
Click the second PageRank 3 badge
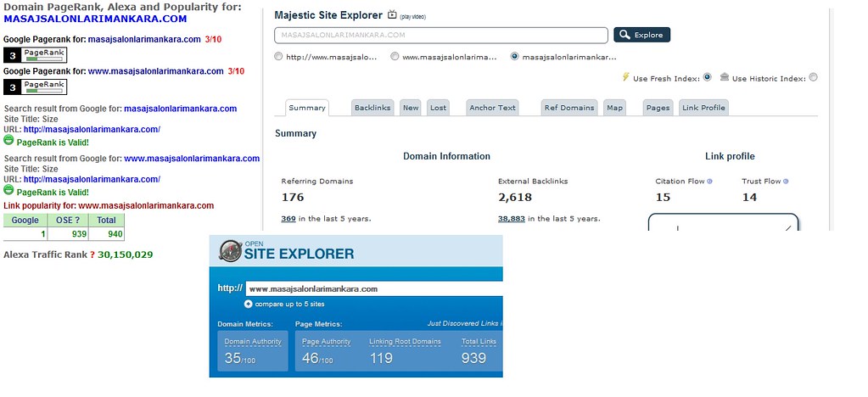tap(35, 87)
